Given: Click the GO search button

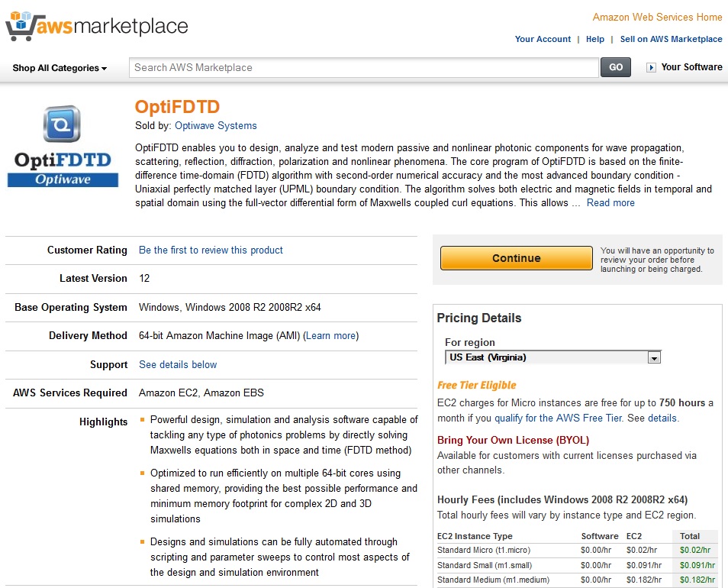Looking at the screenshot, I should pyautogui.click(x=616, y=67).
